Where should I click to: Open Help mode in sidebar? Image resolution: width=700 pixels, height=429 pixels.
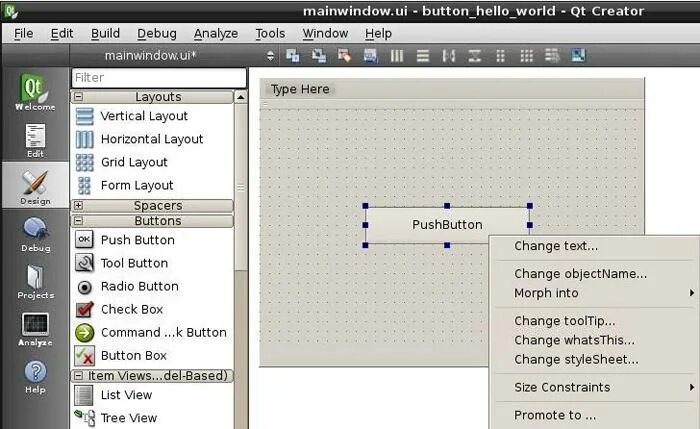tap(35, 376)
